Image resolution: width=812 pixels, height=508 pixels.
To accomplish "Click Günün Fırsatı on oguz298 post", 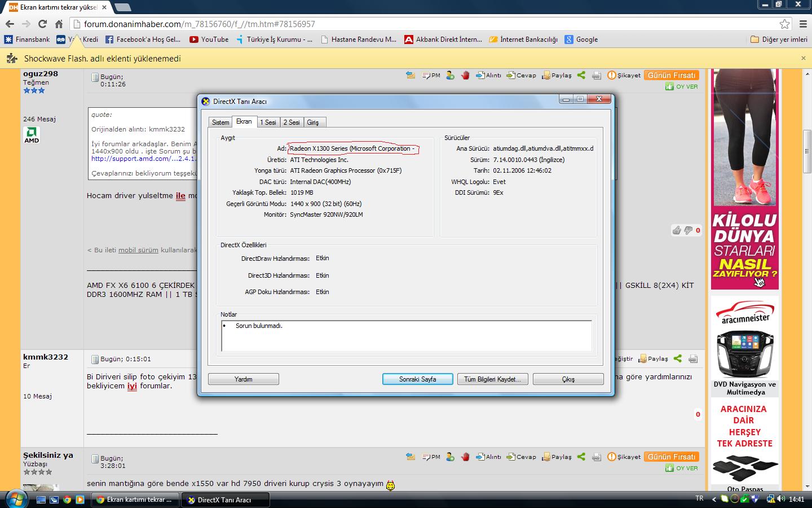I will (672, 75).
